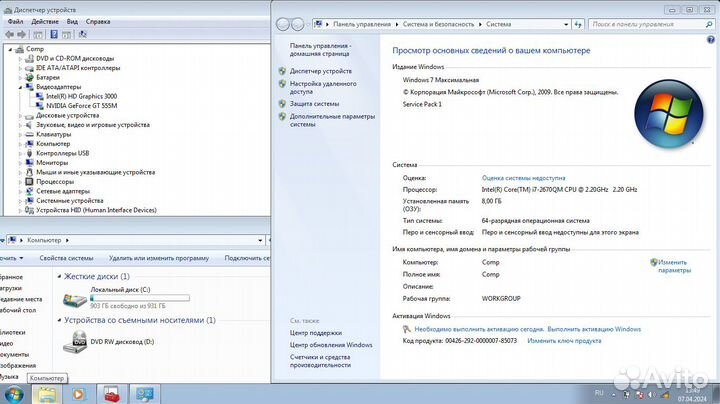The width and height of the screenshot is (720, 404).
Task: Open Windows Explorer from the taskbar
Action: point(47,394)
